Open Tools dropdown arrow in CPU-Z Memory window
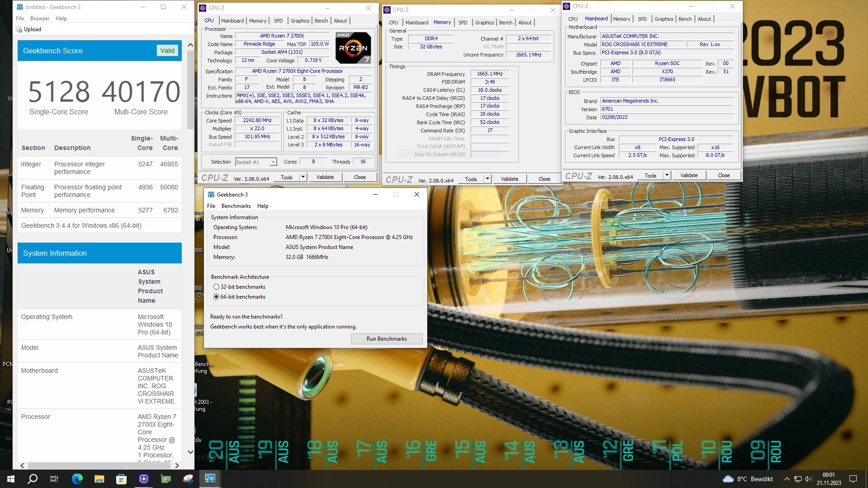This screenshot has height=488, width=868. coord(487,179)
